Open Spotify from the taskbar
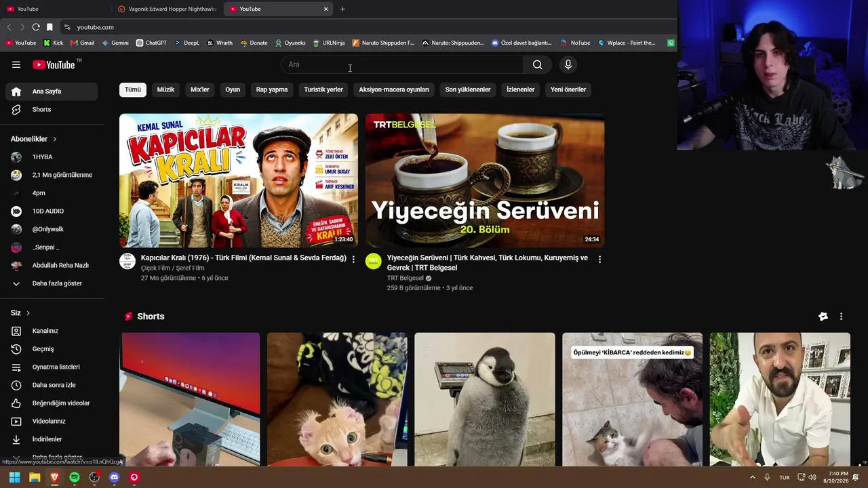 (x=75, y=477)
